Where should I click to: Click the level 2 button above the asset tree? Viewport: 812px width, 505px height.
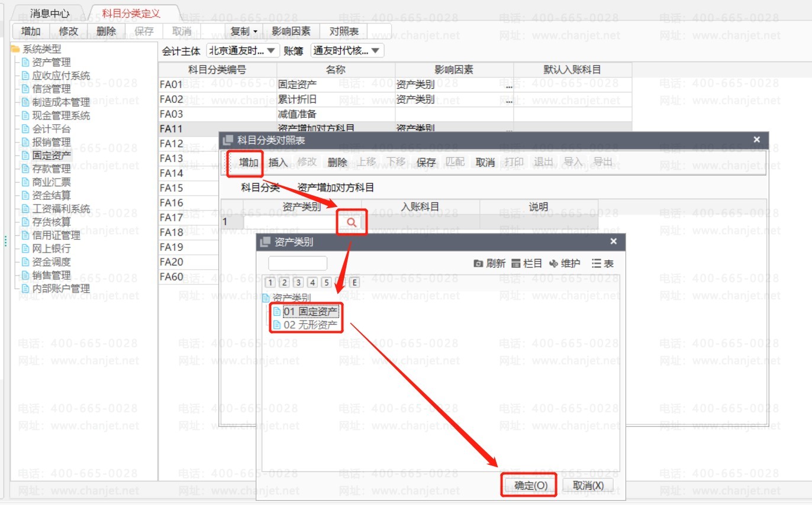coord(285,283)
